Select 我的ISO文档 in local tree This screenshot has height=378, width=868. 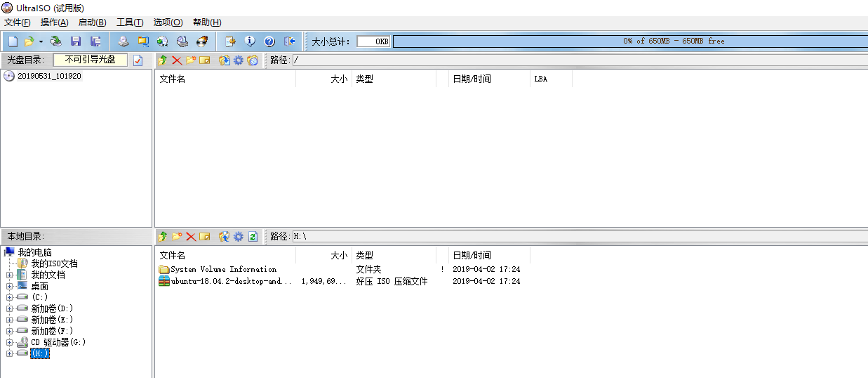[x=54, y=263]
